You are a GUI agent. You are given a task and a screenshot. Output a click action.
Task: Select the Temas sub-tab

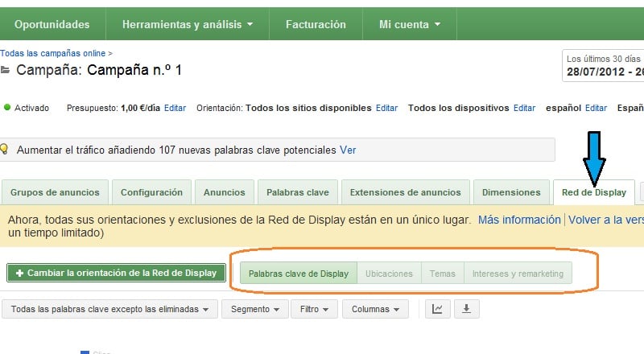tap(442, 274)
